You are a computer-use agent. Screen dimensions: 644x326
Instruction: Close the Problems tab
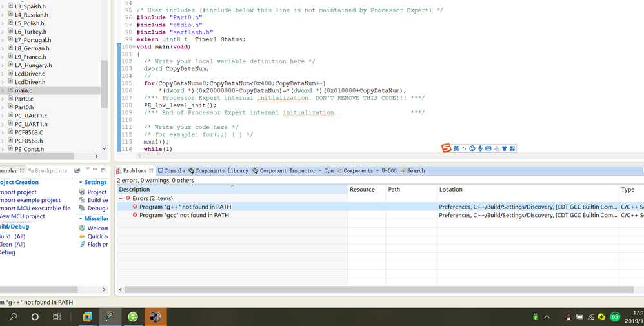[151, 170]
